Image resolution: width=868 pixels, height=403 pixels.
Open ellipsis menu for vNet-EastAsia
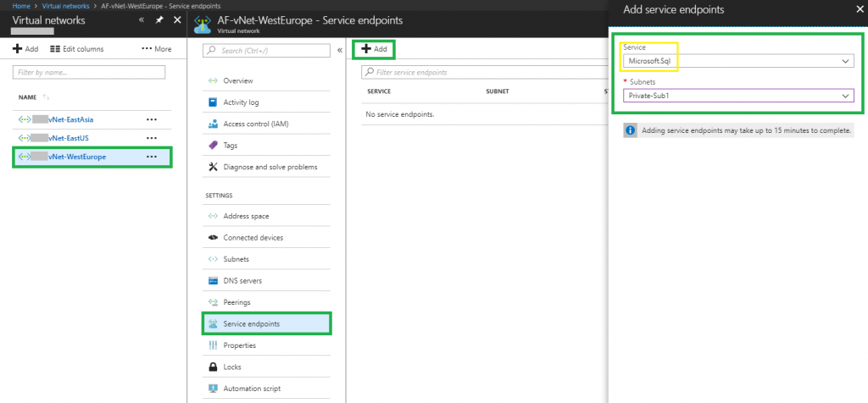tap(152, 119)
